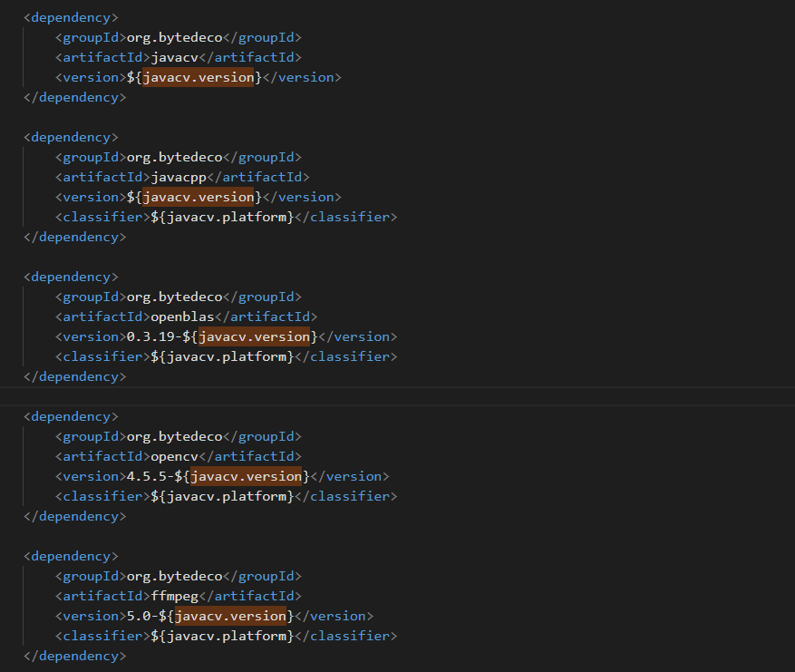Click org.bytedeco groupId in the ffmpeg dependency
This screenshot has width=795, height=672.
coord(174,576)
